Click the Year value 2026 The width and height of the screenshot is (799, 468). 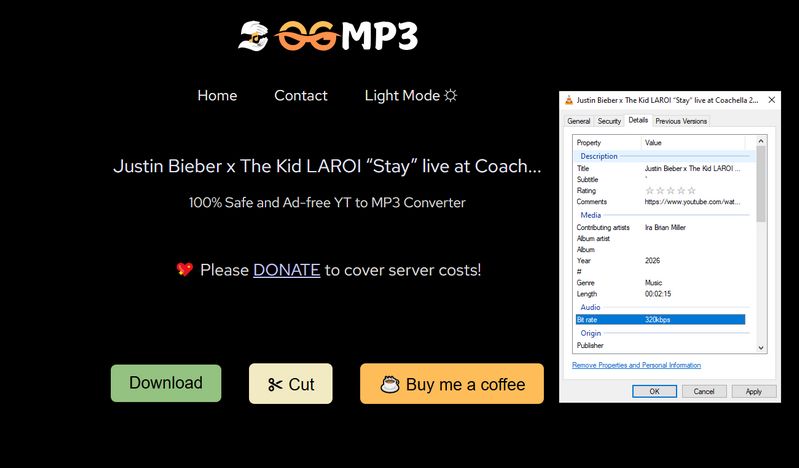652,261
